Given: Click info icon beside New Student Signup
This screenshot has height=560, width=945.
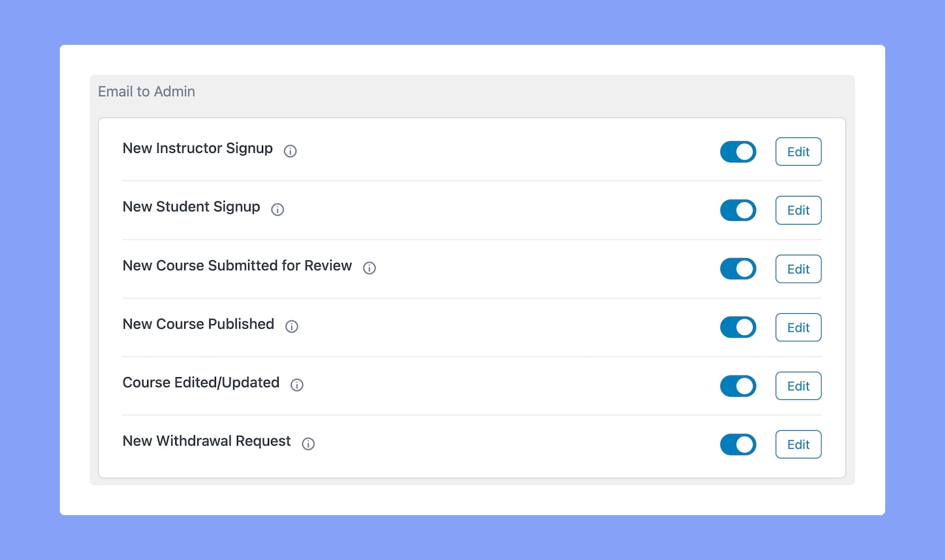Looking at the screenshot, I should (278, 210).
